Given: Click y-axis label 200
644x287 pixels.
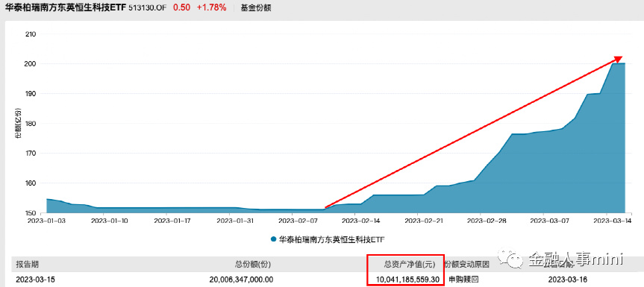Looking at the screenshot, I should click(x=31, y=64).
